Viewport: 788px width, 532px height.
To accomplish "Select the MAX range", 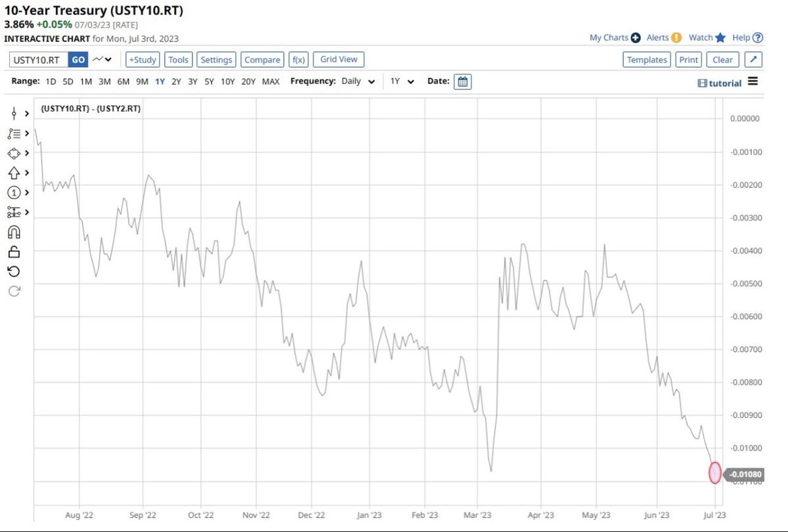I will point(271,81).
